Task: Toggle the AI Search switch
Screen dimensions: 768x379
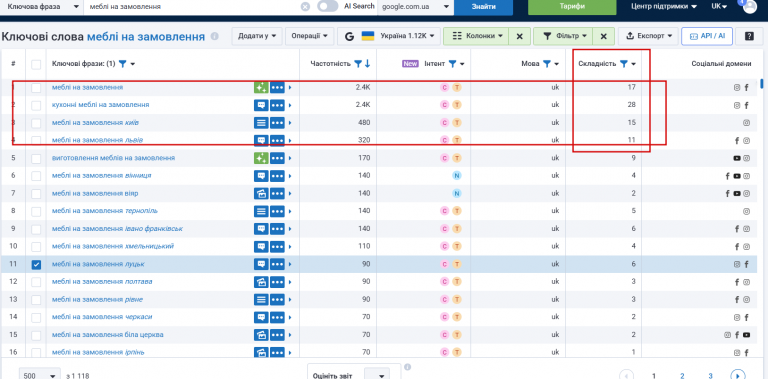Action: [328, 6]
